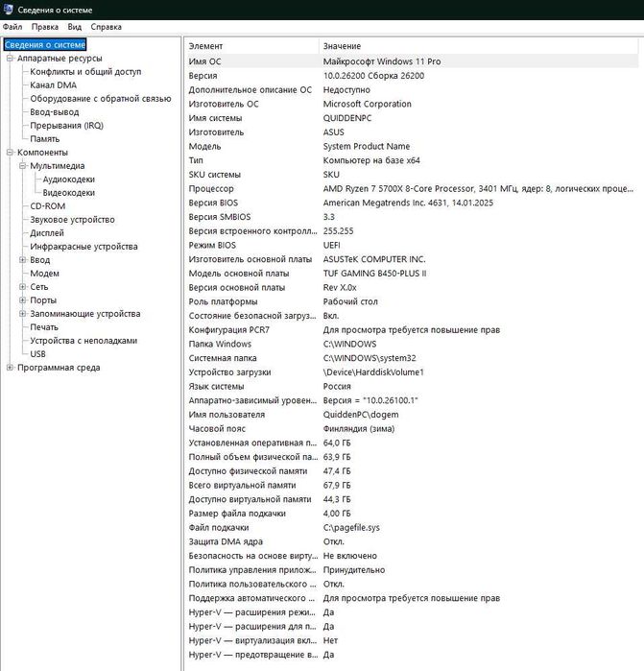Click the System Information title bar icon

[x=8, y=9]
